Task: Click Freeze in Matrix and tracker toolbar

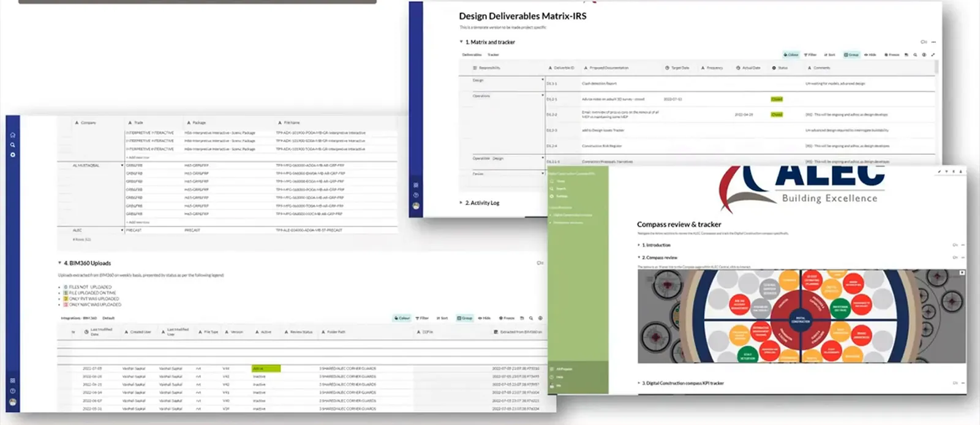Action: 892,55
